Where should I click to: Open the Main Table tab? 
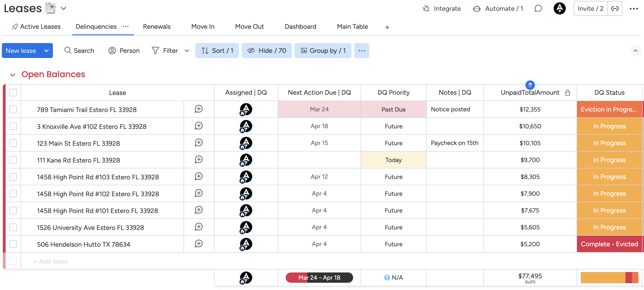352,26
